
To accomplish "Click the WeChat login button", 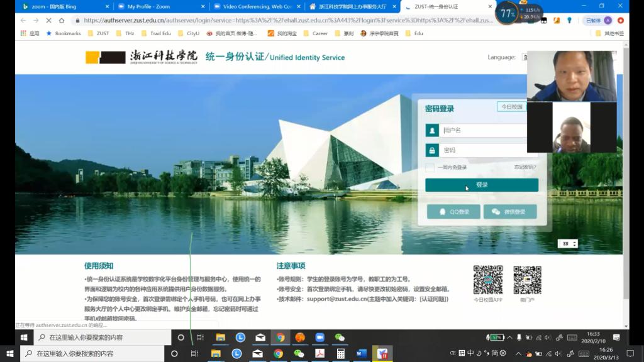I will (509, 212).
